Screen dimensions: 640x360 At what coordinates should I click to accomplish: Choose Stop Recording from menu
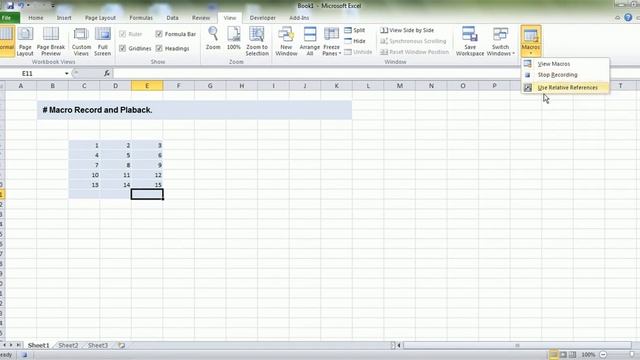click(565, 75)
